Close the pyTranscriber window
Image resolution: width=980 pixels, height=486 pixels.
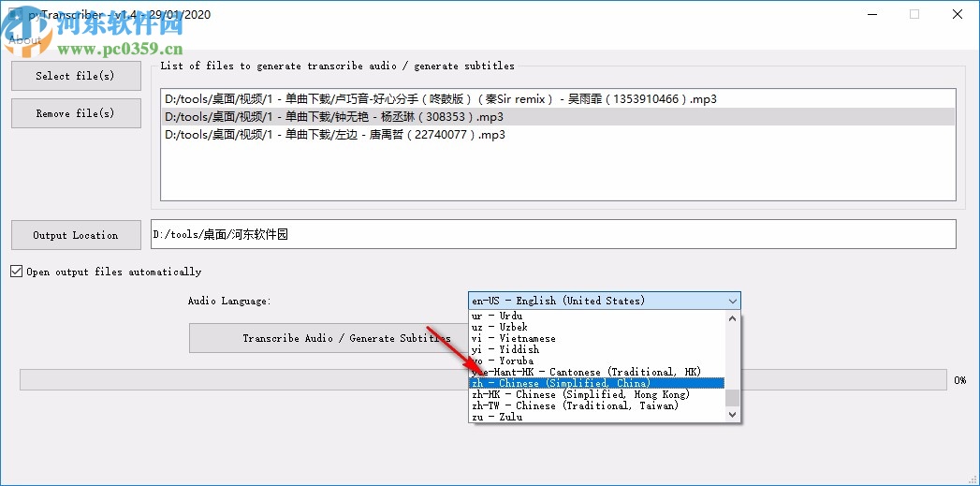coord(957,14)
